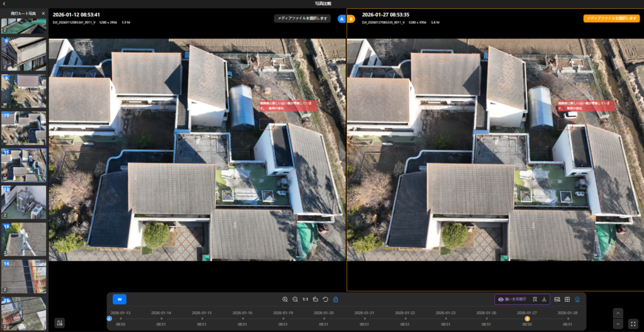The image size is (644, 332).
Task: Click the flight route icon at bottom left
Action: click(x=60, y=323)
